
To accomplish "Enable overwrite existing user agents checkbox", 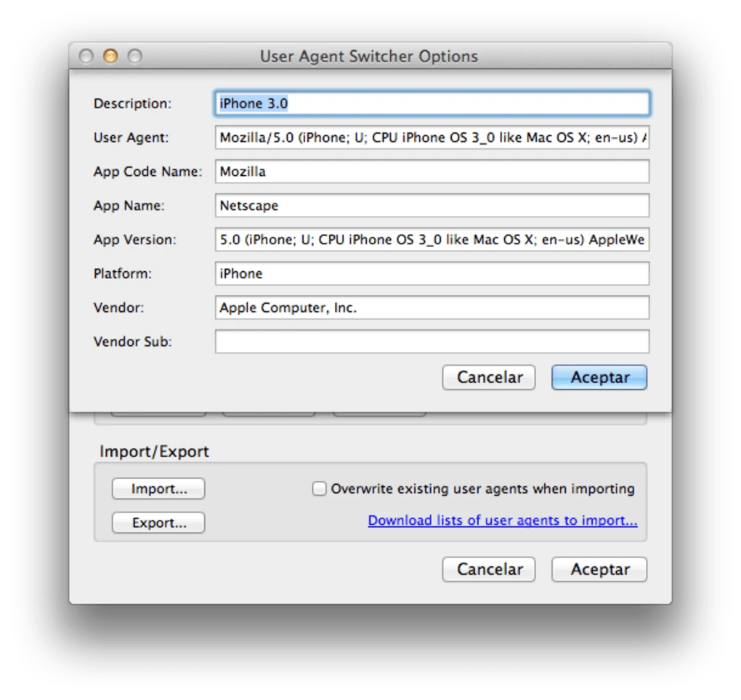I will point(319,488).
